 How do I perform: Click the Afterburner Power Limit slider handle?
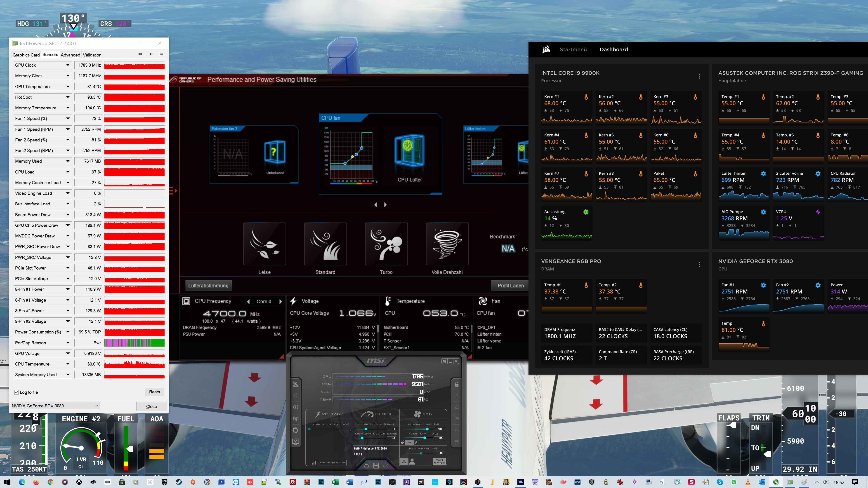tap(427, 429)
